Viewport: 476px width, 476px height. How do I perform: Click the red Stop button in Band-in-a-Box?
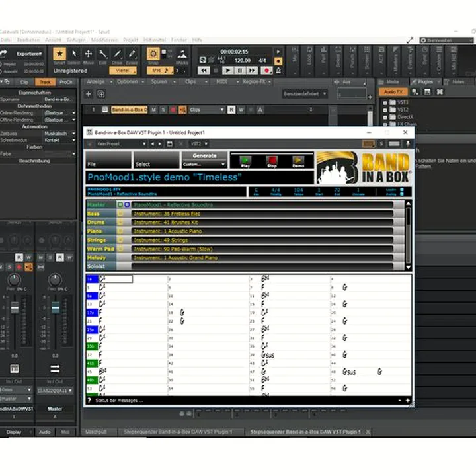point(272,161)
